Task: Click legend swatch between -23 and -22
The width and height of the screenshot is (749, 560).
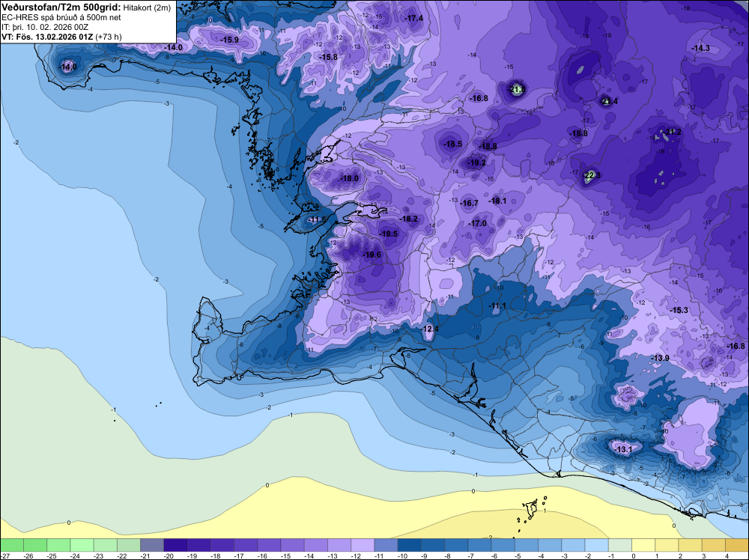Action: click(105, 545)
